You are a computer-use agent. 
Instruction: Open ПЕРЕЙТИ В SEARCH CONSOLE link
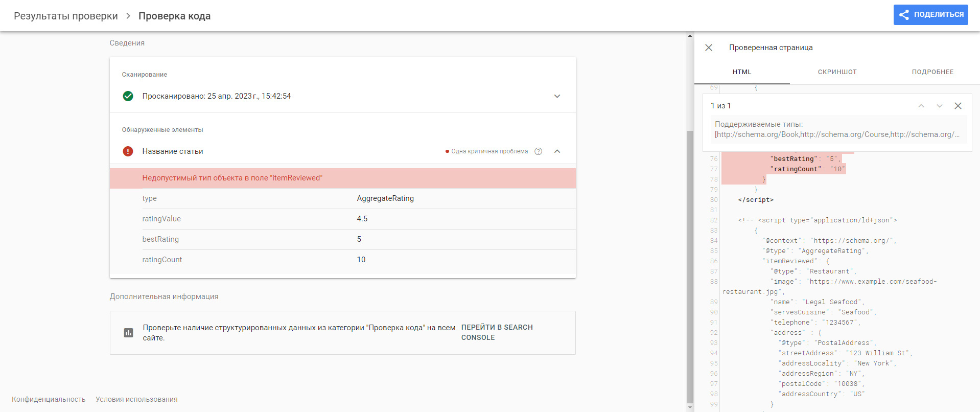tap(497, 332)
